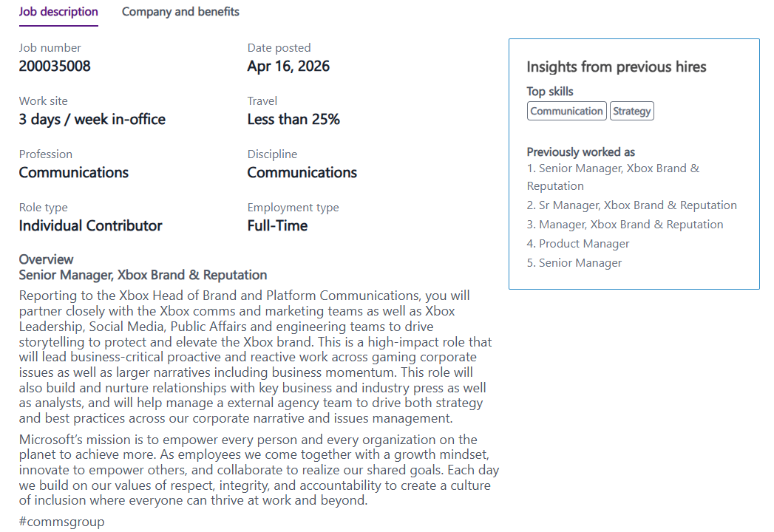Click the #commsgroup hashtag
Viewport: 774px width, 532px height.
tap(61, 522)
